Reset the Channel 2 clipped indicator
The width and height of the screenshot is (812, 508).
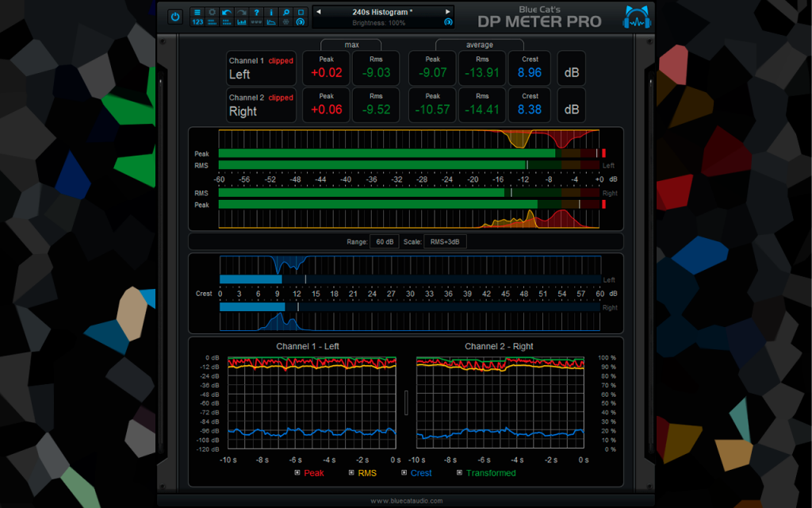pos(281,98)
